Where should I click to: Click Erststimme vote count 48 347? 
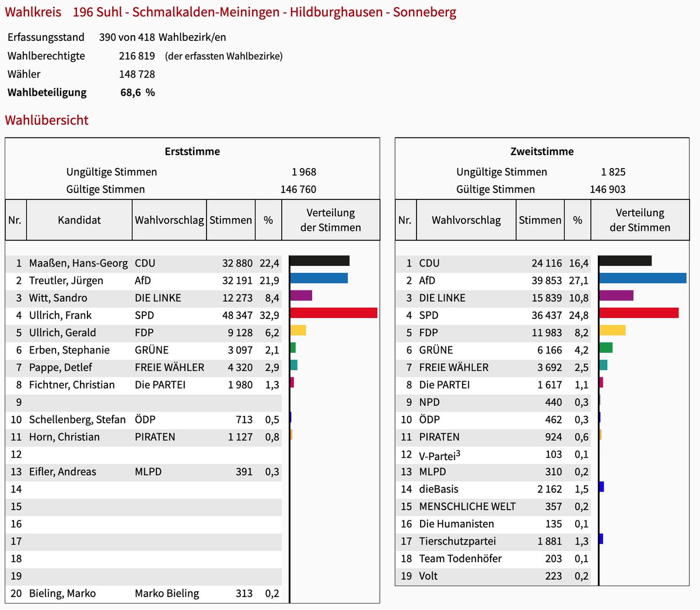pyautogui.click(x=237, y=315)
